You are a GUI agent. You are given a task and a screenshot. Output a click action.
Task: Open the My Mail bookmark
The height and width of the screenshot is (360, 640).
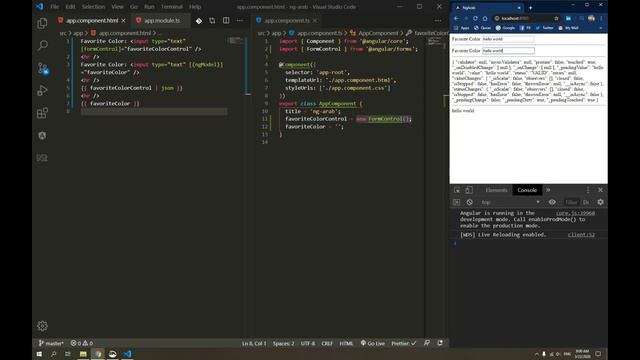568,28
